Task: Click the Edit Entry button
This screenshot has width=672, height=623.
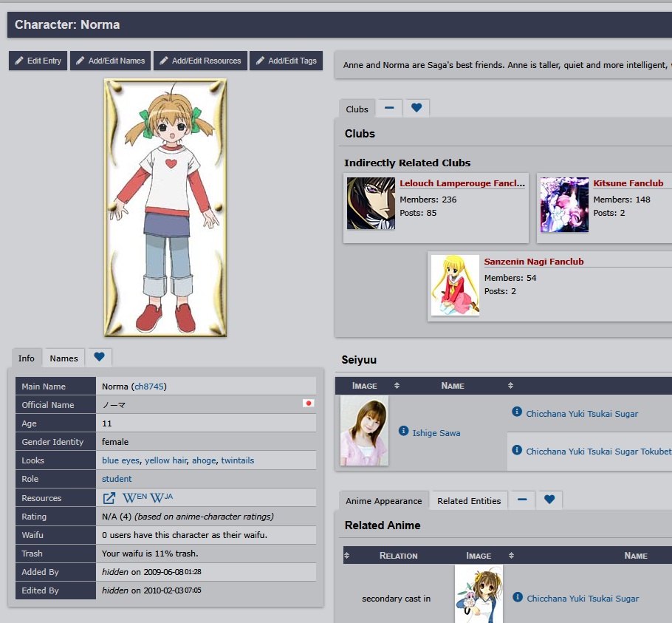Action: click(38, 61)
